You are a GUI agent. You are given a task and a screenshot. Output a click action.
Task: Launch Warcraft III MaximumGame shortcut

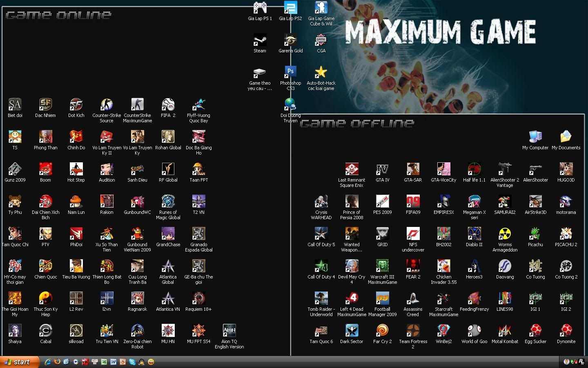point(382,266)
